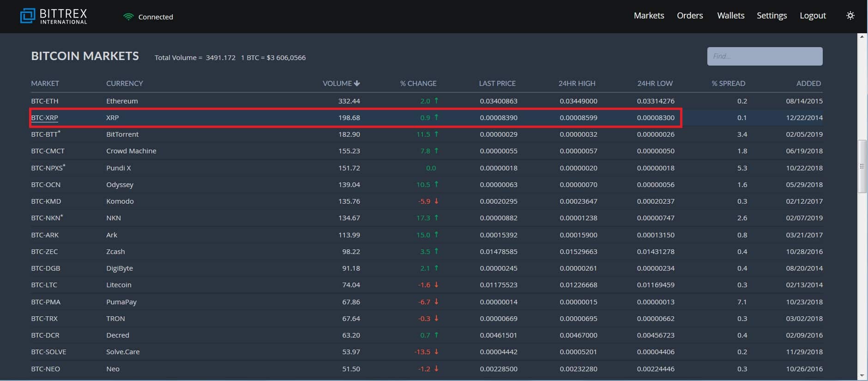868x381 pixels.
Task: Click the -13.5 percent change value
Action: [422, 352]
